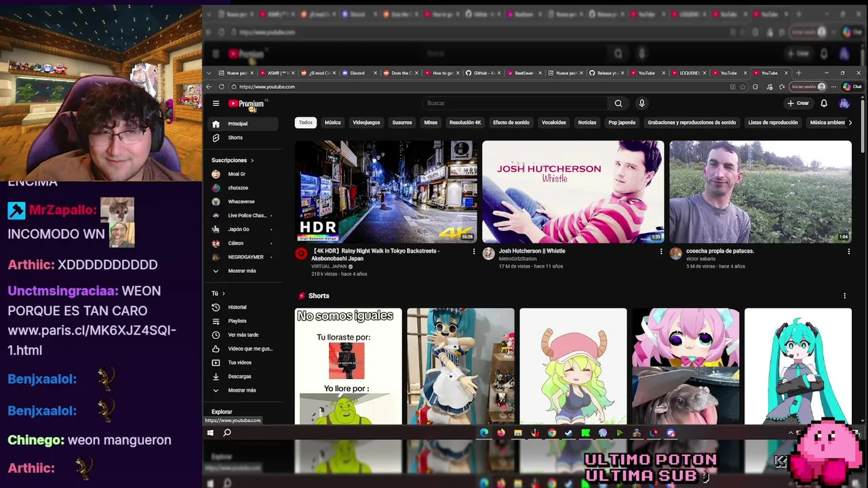Select the Música filter chip
This screenshot has width=868, height=488.
click(x=332, y=123)
